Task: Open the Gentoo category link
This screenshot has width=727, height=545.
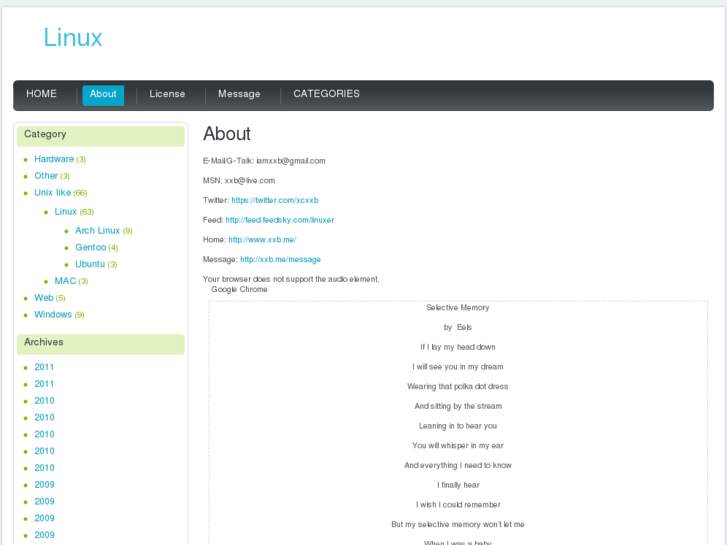Action: [90, 247]
